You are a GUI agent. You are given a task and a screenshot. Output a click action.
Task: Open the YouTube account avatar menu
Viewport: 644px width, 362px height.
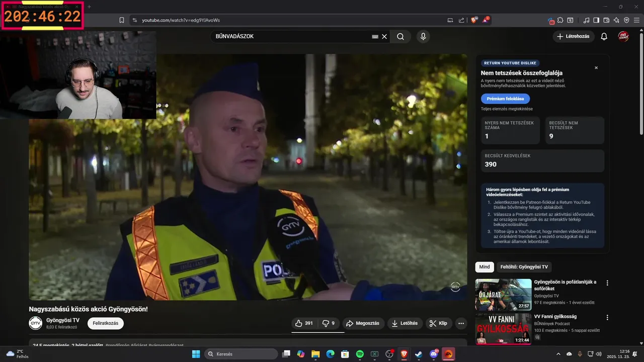(623, 36)
